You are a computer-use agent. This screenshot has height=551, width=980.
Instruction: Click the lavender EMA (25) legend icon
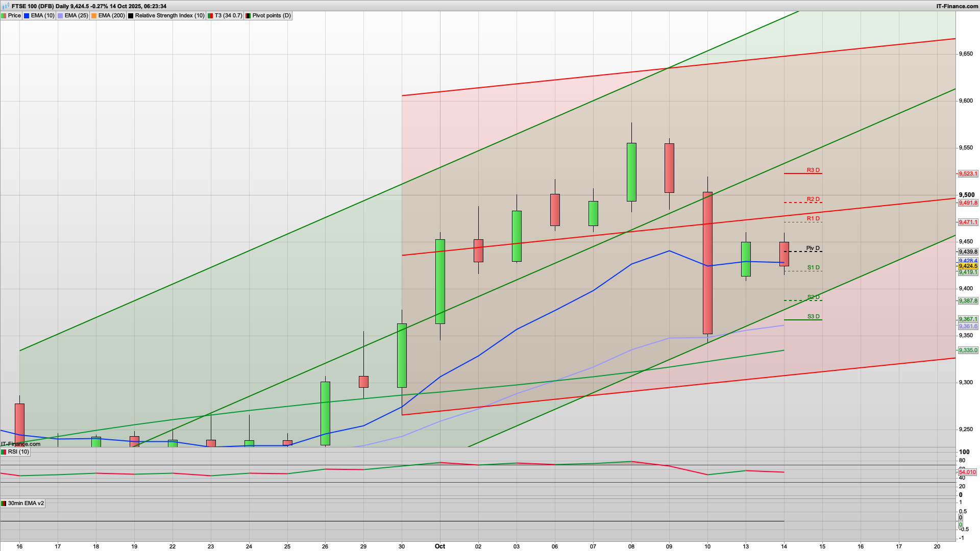point(60,16)
